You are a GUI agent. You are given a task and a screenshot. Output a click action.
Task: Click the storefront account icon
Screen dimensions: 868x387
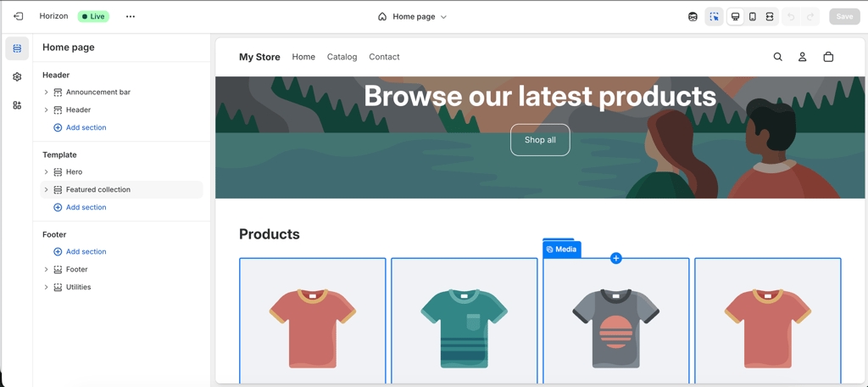pos(802,57)
